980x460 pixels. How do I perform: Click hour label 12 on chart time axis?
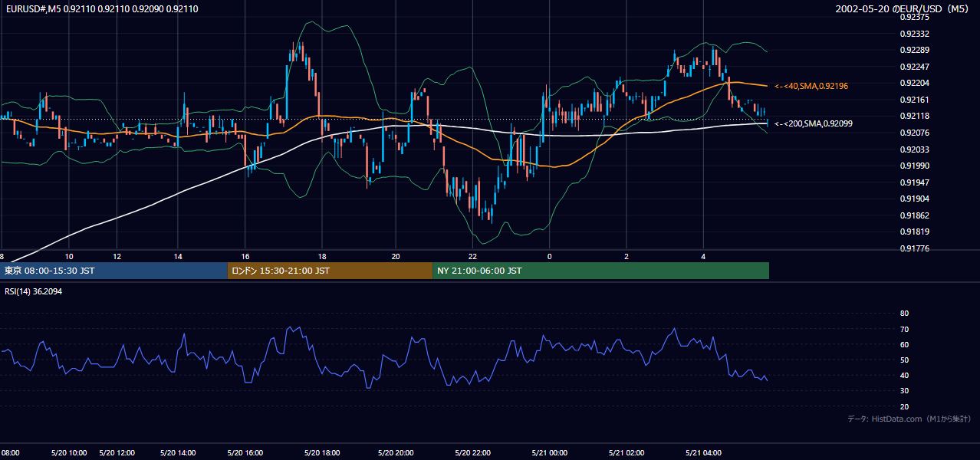coord(117,256)
